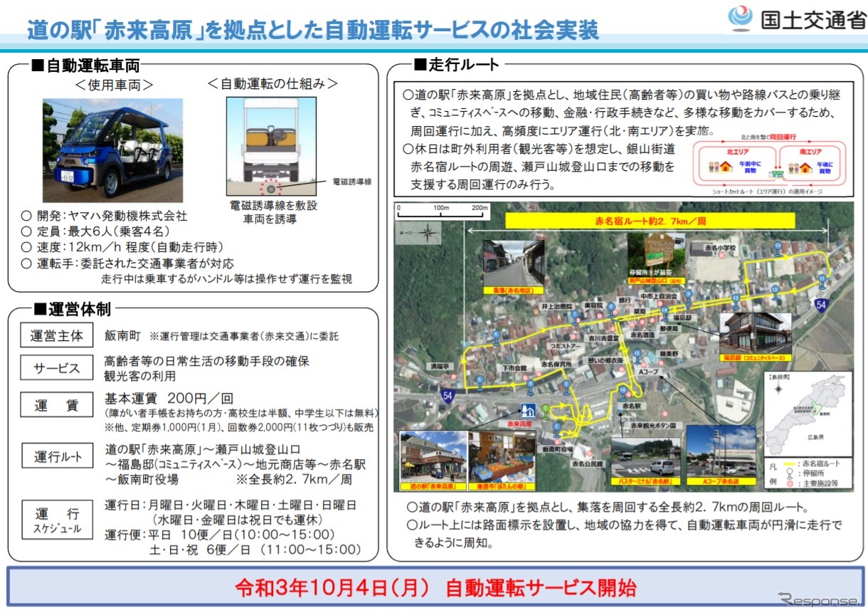Viewport: 868px width, 615px height.
Task: Click the 赤名小学校 map label
Action: tap(721, 248)
